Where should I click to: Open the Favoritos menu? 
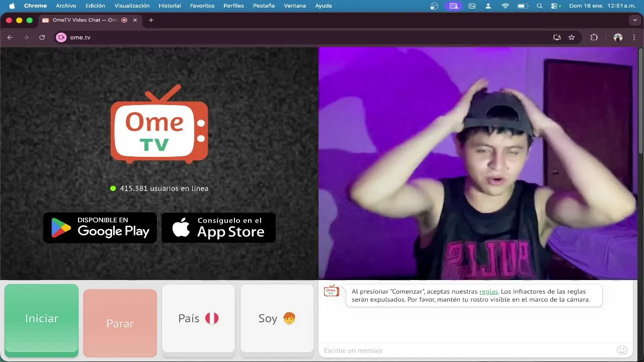point(202,6)
